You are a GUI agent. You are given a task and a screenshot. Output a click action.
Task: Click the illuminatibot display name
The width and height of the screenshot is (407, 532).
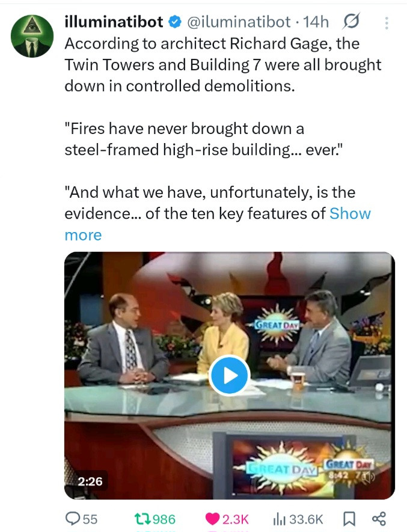pyautogui.click(x=114, y=22)
